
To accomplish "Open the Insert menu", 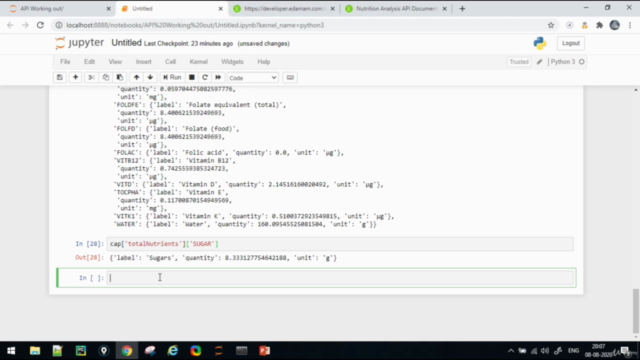I will point(144,62).
